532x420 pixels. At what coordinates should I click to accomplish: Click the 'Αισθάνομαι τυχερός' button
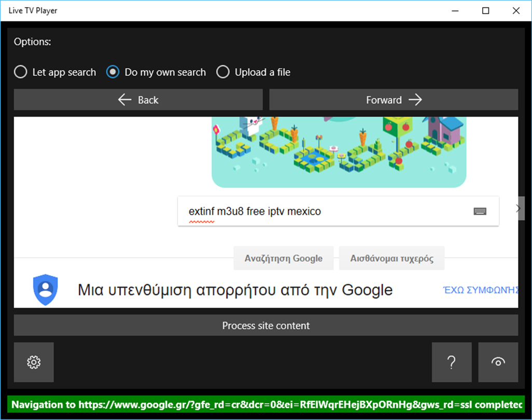(392, 258)
